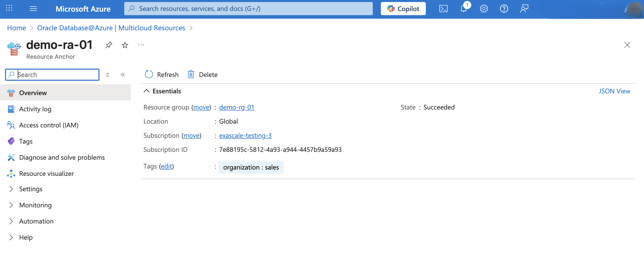
Task: Pin demo-ra-01 to dashboard
Action: pyautogui.click(x=109, y=45)
